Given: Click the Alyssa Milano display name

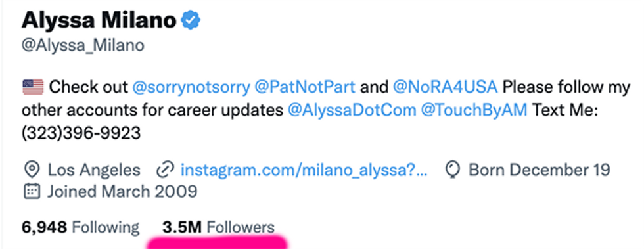Looking at the screenshot, I should pos(99,20).
